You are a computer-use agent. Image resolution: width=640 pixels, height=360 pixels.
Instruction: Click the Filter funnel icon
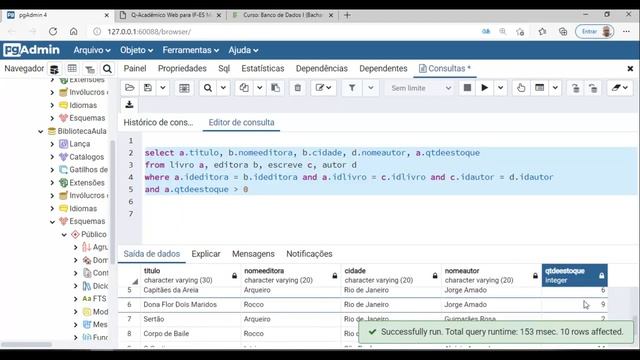coord(352,88)
